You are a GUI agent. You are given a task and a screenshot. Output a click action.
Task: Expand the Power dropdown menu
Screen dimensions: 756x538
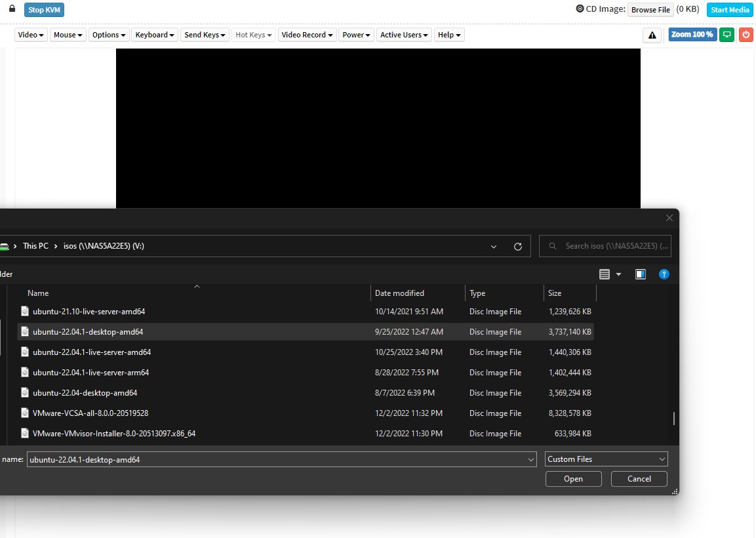357,35
